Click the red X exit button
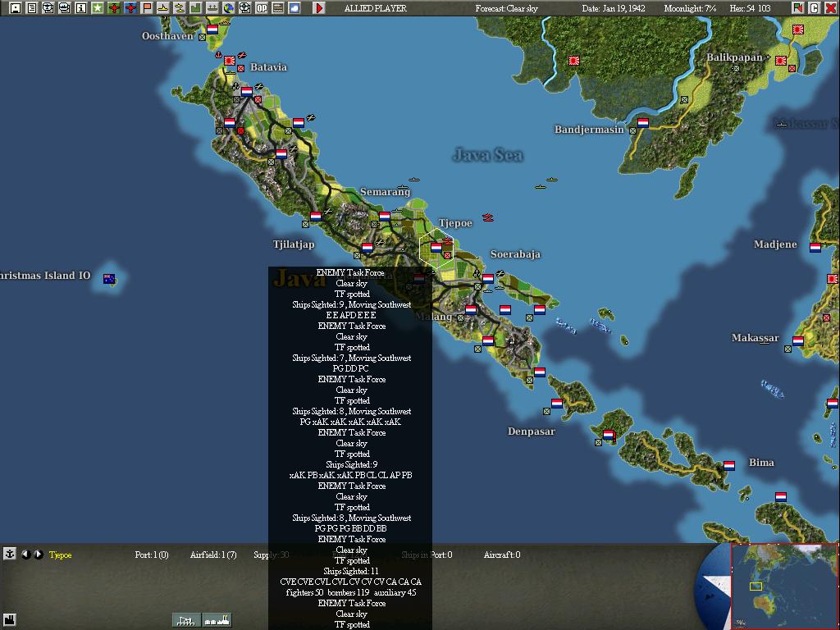 [x=830, y=8]
